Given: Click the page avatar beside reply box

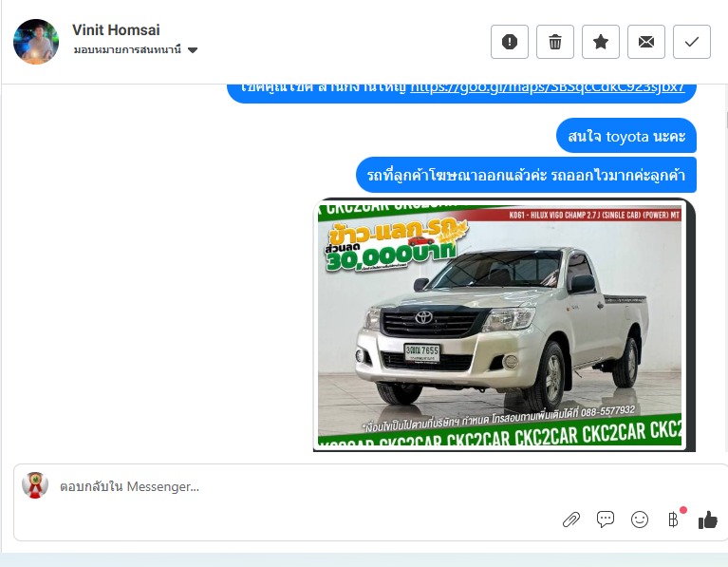Looking at the screenshot, I should [x=35, y=484].
